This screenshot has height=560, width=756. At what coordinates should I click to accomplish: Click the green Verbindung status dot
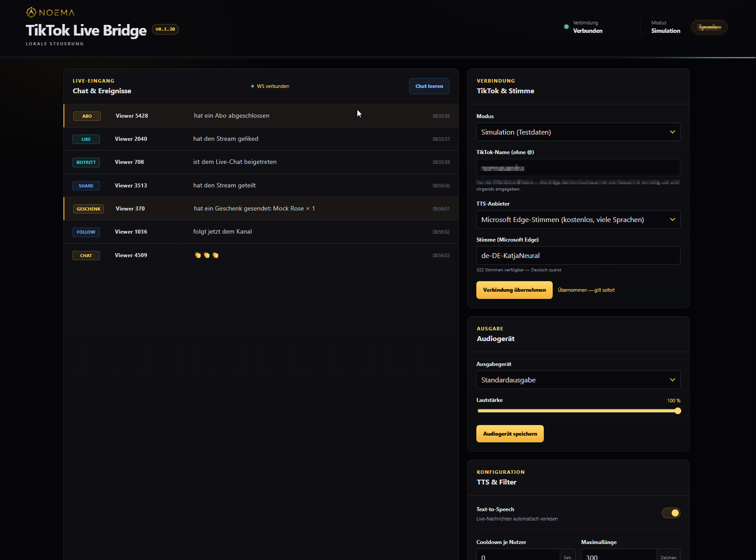[x=566, y=27]
